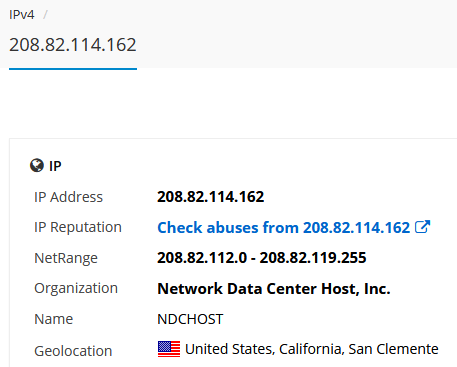Select geolocation text United States, California, San Clemente
457x367 pixels.
(312, 349)
